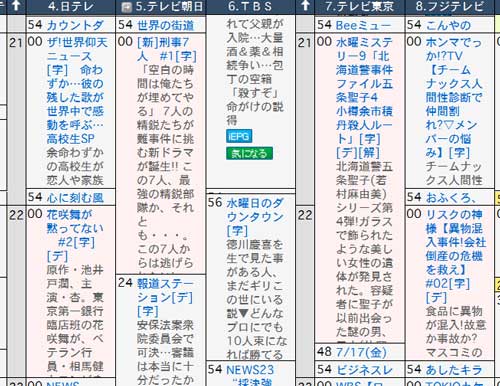Open program ビジネスレ at 54
The height and width of the screenshot is (386, 500).
[x=364, y=370]
